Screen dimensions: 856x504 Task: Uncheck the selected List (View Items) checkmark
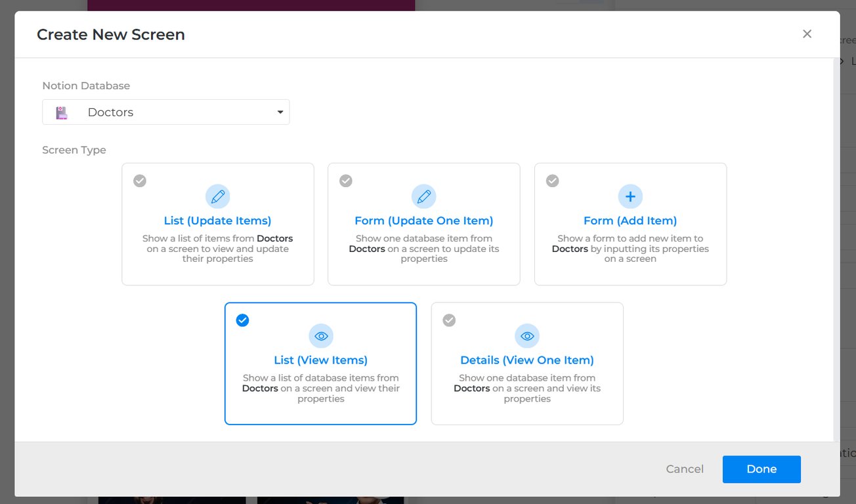click(243, 320)
